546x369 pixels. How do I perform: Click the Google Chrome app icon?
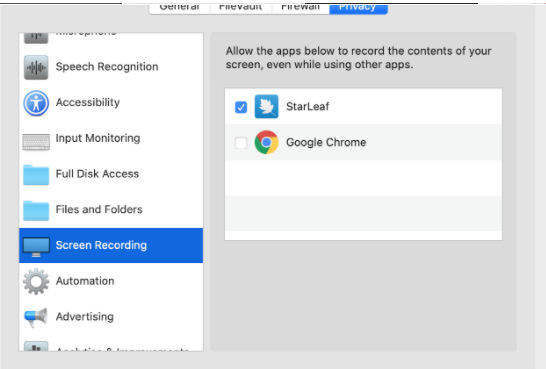(266, 142)
